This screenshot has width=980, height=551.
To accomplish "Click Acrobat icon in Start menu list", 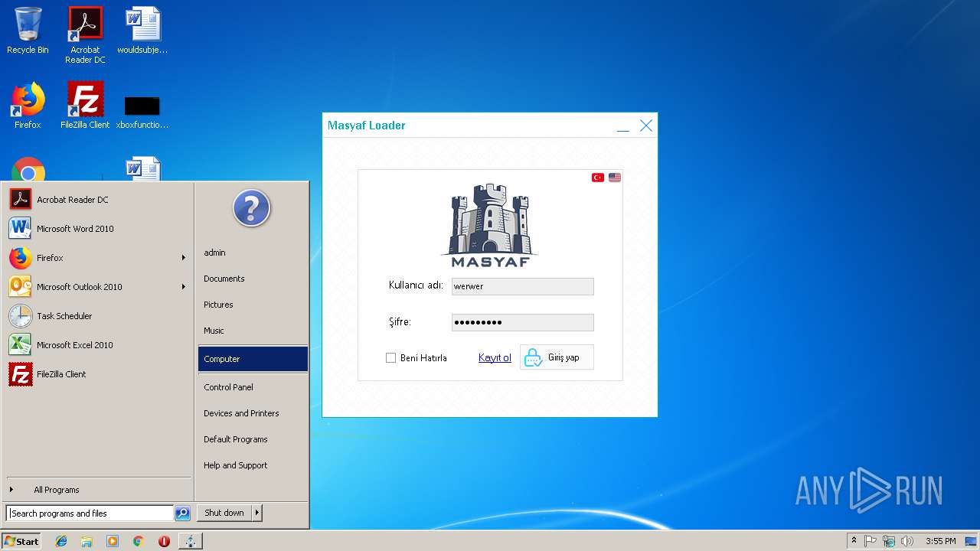I will [21, 200].
